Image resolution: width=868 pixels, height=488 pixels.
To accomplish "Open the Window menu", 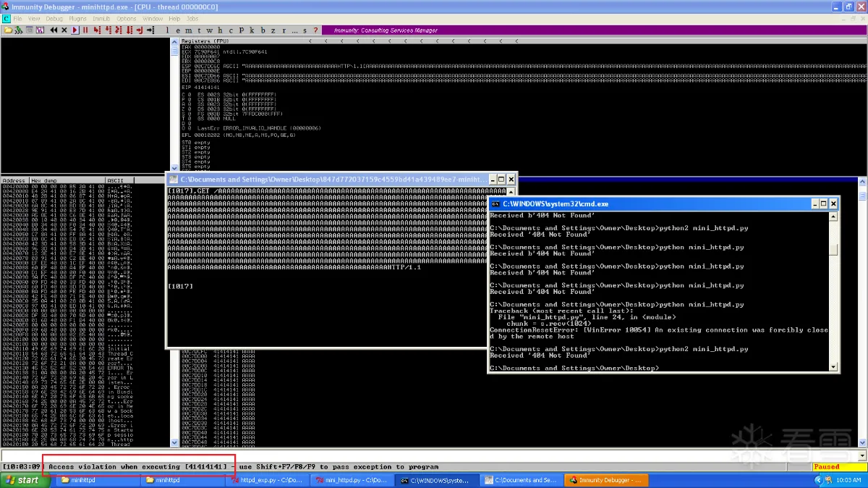I will tap(153, 19).
